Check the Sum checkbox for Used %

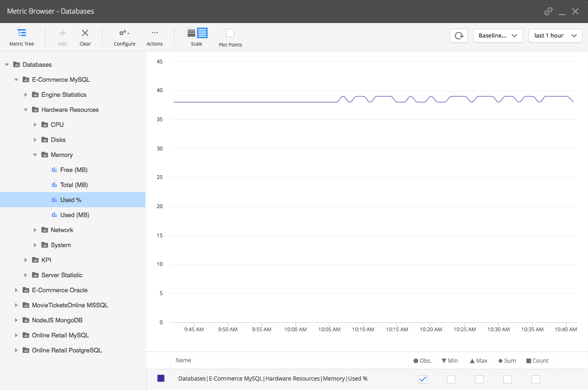point(508,379)
